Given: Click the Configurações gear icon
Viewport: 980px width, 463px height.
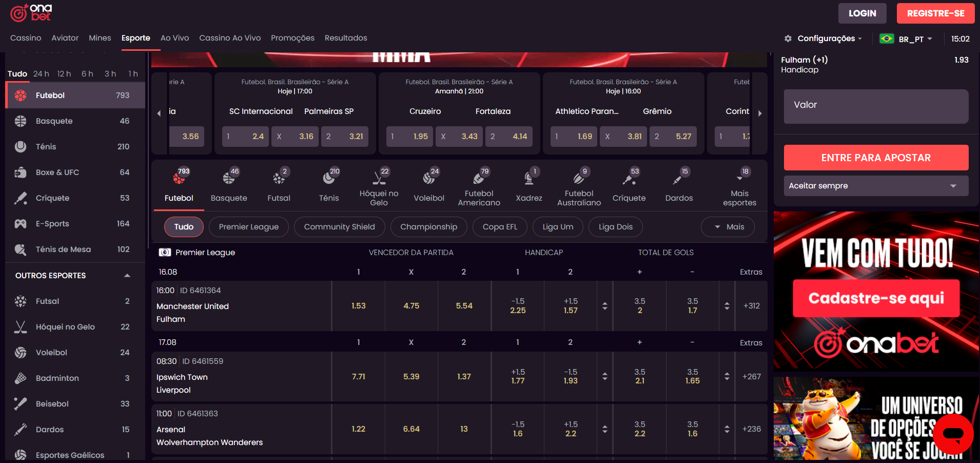Looking at the screenshot, I should [788, 38].
